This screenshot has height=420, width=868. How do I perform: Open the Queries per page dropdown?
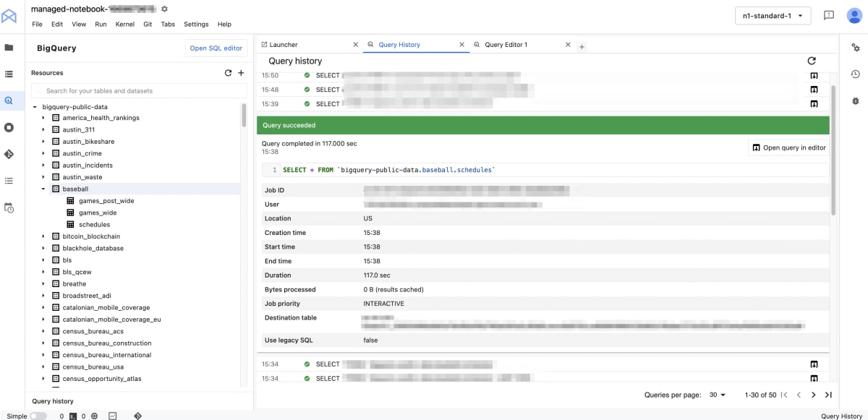[718, 395]
